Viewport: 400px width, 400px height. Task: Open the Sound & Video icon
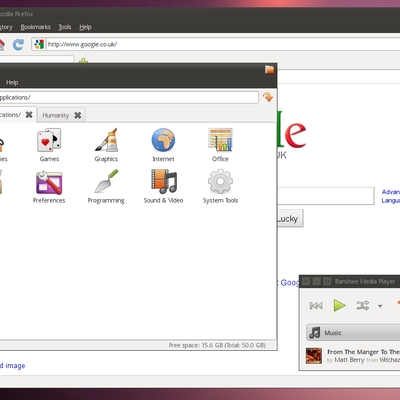coord(163,181)
